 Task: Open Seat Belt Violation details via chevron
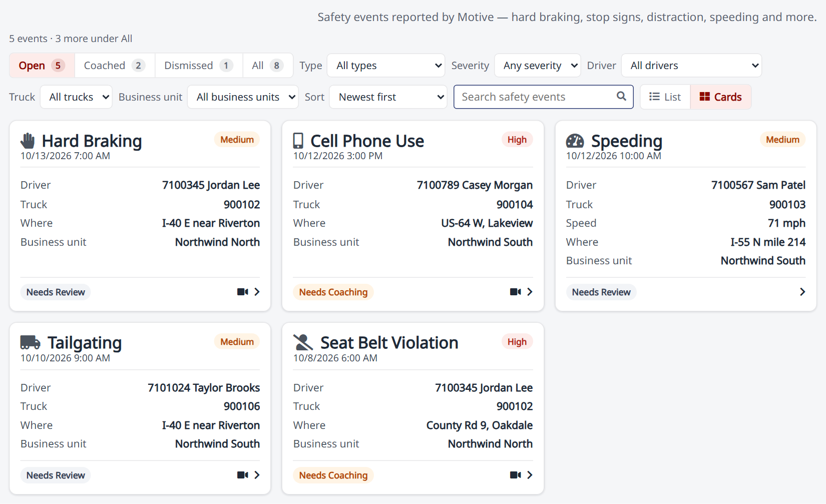[530, 475]
